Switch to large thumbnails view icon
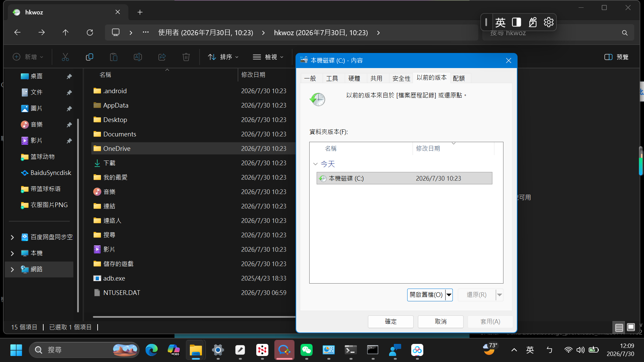644x362 pixels. click(631, 327)
